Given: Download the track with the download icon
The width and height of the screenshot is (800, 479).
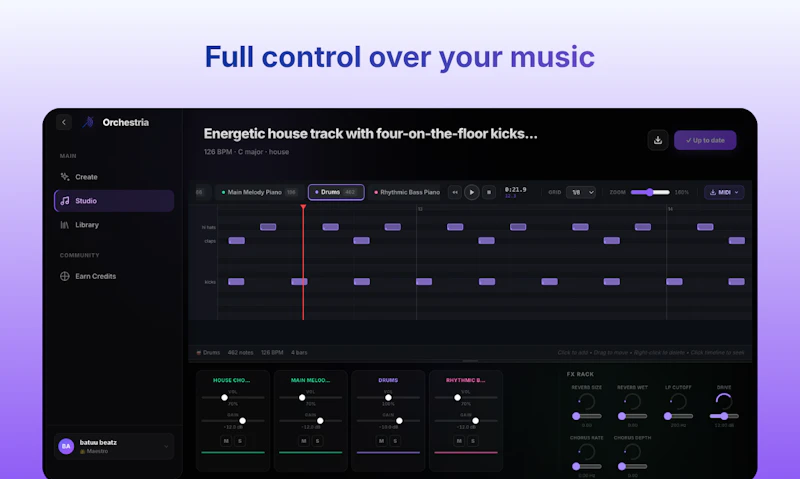Looking at the screenshot, I should [x=658, y=140].
